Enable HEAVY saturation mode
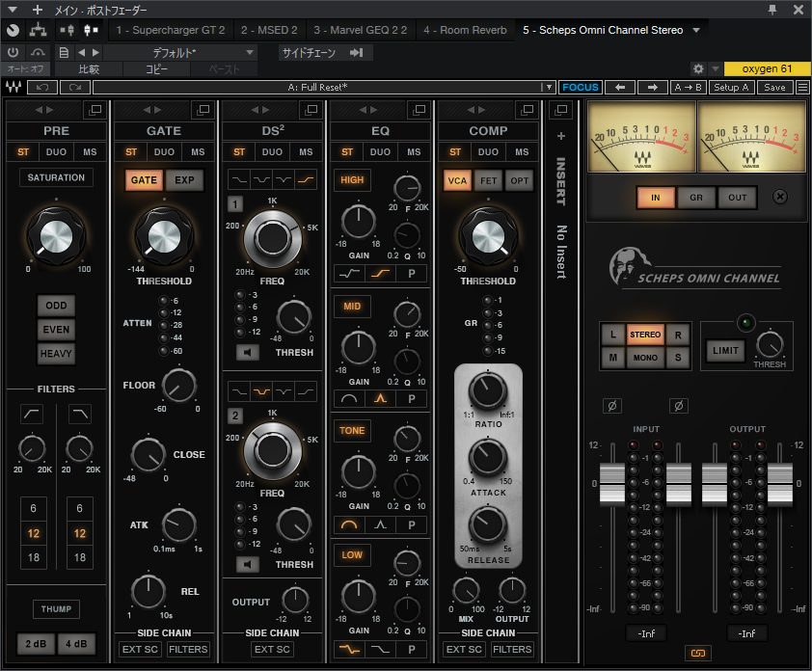Viewport: 812px width, 671px height. tap(56, 354)
